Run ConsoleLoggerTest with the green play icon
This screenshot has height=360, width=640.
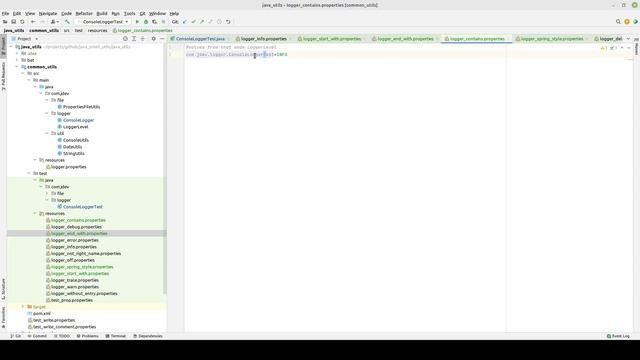coord(137,22)
